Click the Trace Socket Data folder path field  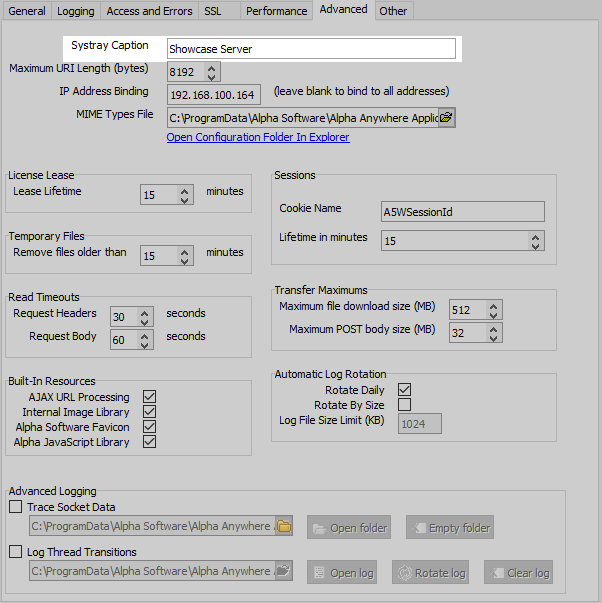153,526
